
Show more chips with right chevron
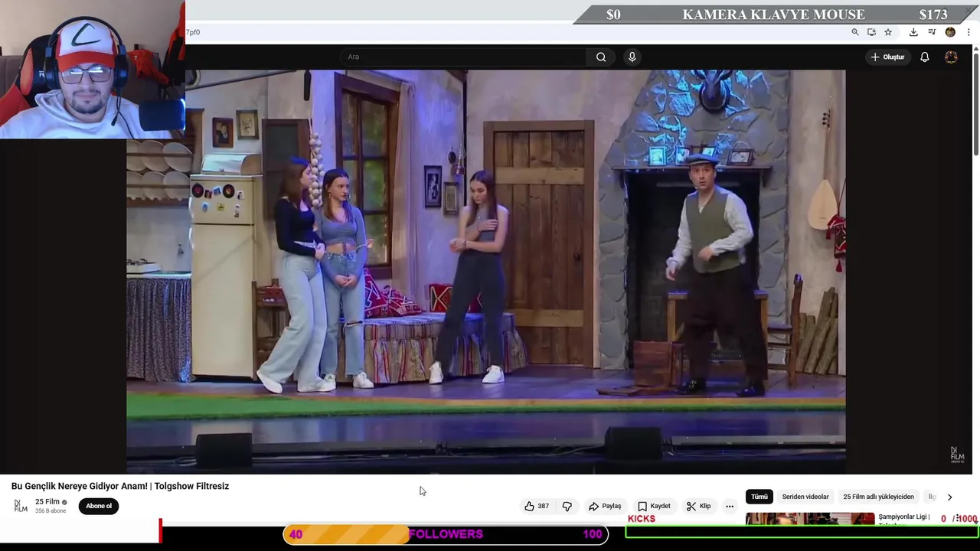[949, 497]
